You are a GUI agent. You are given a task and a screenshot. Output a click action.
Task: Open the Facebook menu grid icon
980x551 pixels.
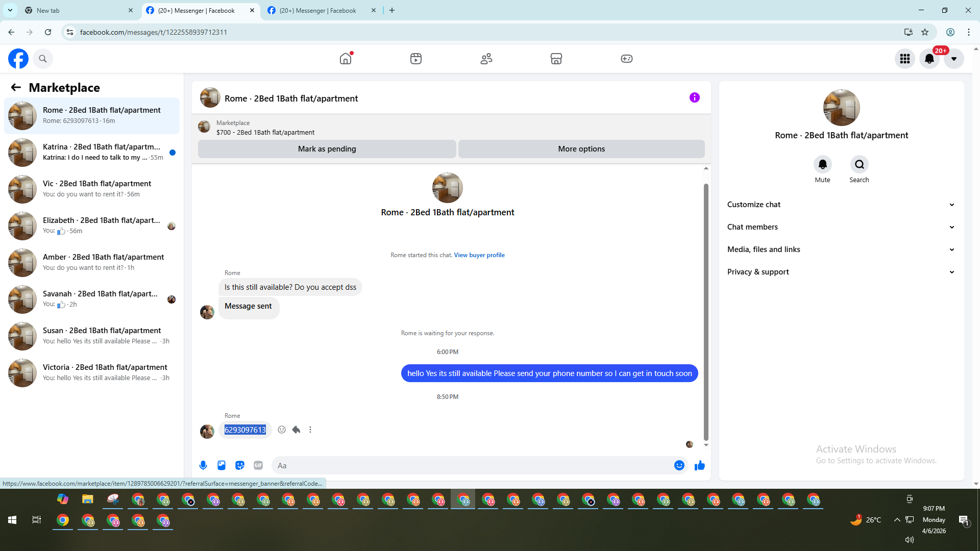(x=905, y=59)
